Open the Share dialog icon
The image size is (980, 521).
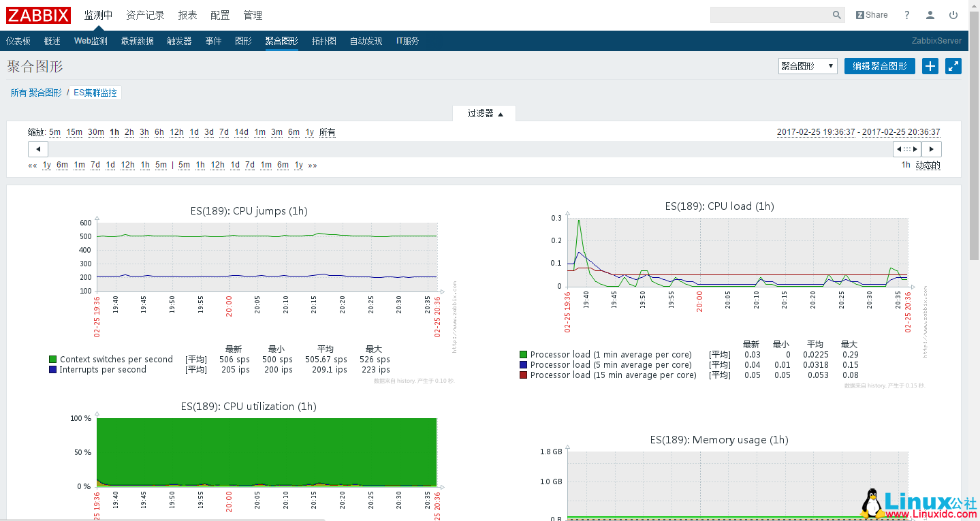pyautogui.click(x=872, y=14)
